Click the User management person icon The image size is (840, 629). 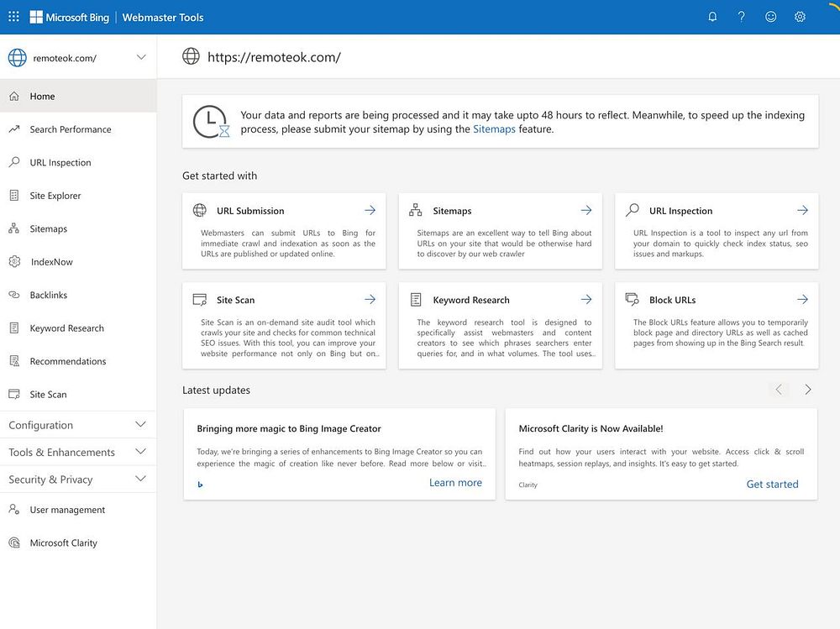point(14,510)
